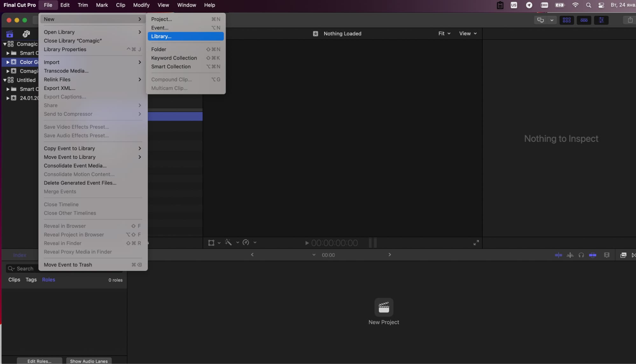Expand the Color G event triangle
Viewport: 636px width, 364px height.
coord(8,62)
